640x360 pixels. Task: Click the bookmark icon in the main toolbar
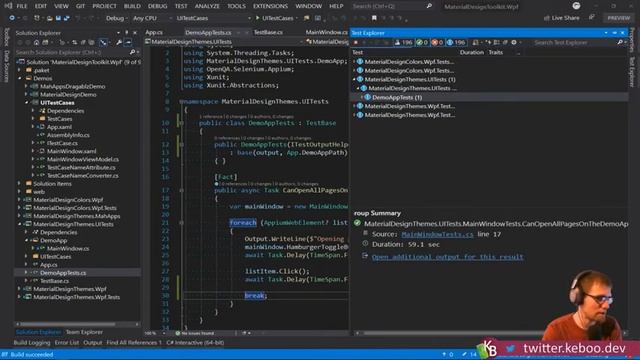374,18
